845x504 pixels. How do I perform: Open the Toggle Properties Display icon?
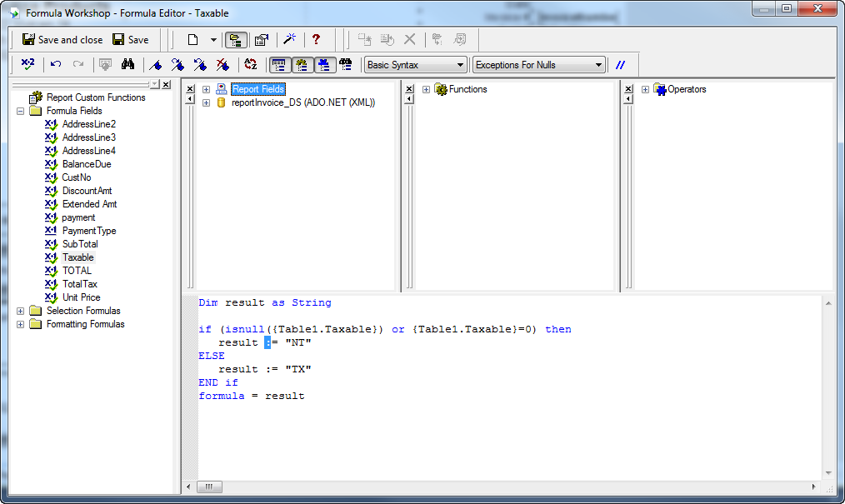click(x=262, y=40)
